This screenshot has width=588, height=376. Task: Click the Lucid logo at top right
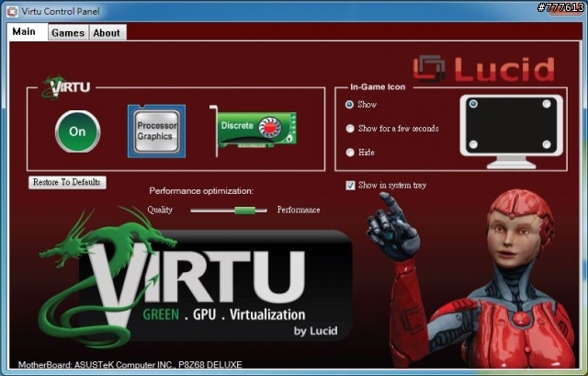(x=484, y=69)
